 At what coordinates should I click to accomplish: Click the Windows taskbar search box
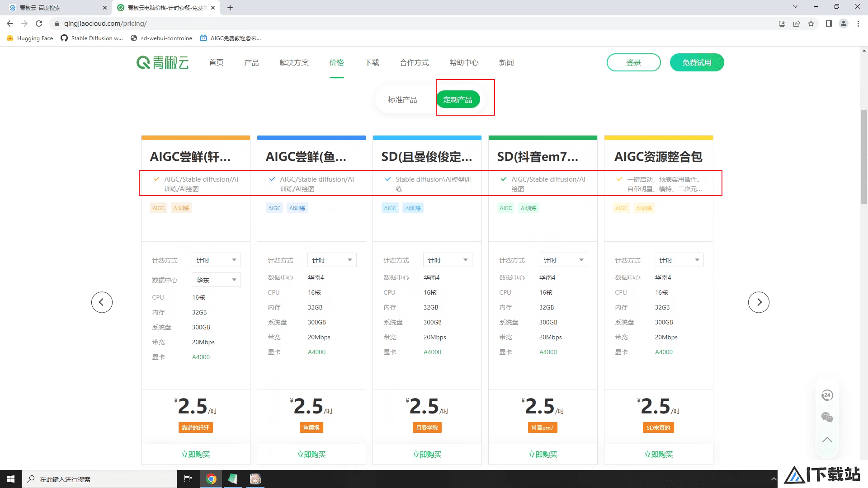[99, 479]
